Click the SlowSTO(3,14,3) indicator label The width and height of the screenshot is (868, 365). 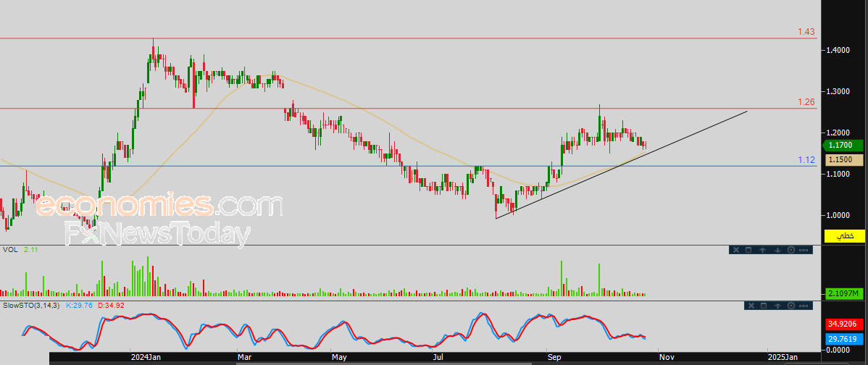pos(31,306)
